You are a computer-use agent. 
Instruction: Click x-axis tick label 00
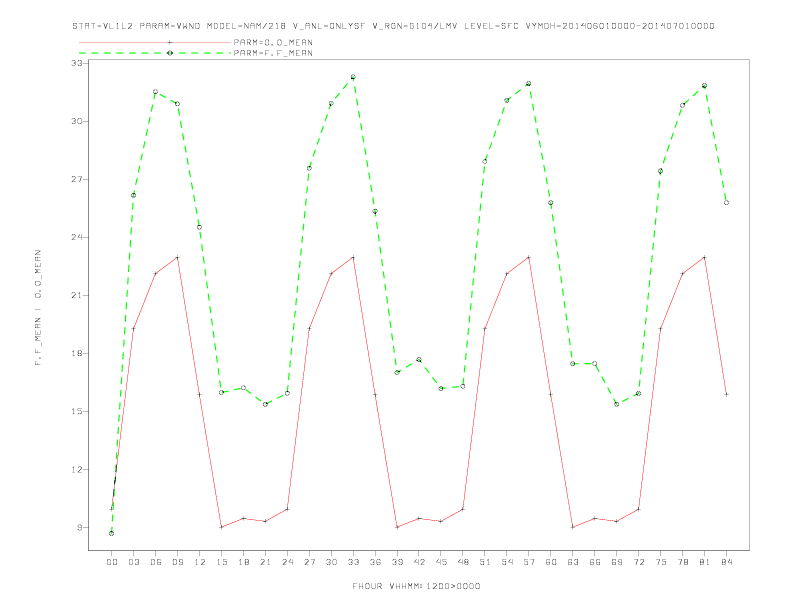(x=112, y=562)
